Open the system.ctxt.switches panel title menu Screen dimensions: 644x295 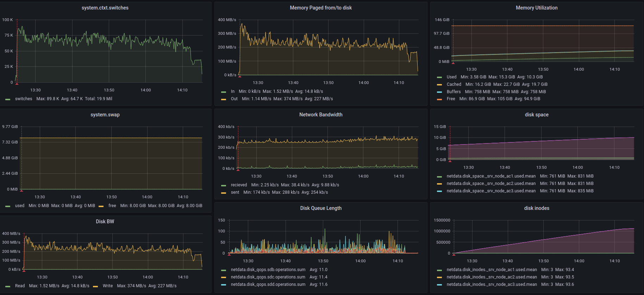pos(105,8)
